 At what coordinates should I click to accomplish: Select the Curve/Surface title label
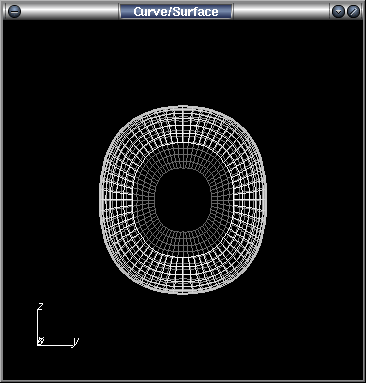pyautogui.click(x=176, y=11)
